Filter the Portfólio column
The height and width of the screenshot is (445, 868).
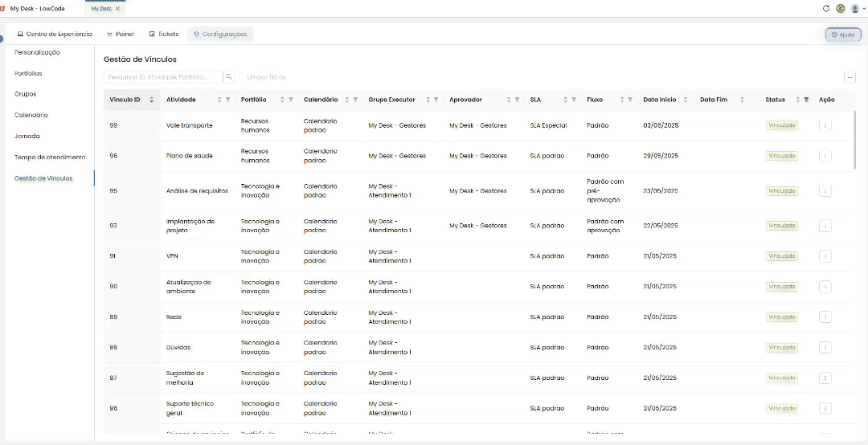291,100
